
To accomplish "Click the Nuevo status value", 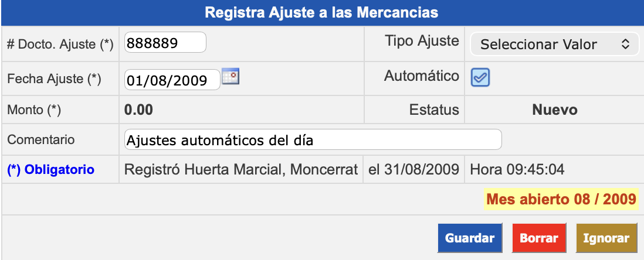I will click(x=554, y=110).
